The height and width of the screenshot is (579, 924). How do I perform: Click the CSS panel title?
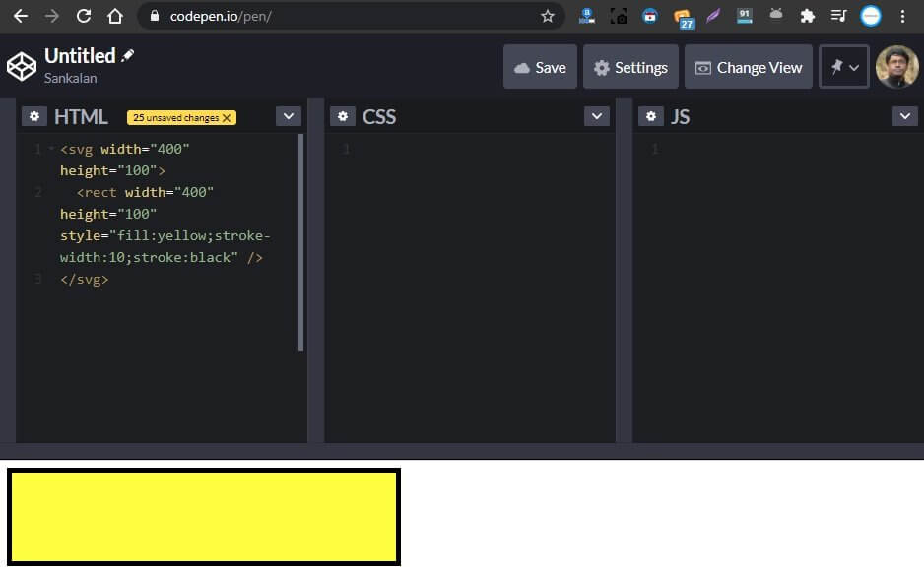coord(379,116)
